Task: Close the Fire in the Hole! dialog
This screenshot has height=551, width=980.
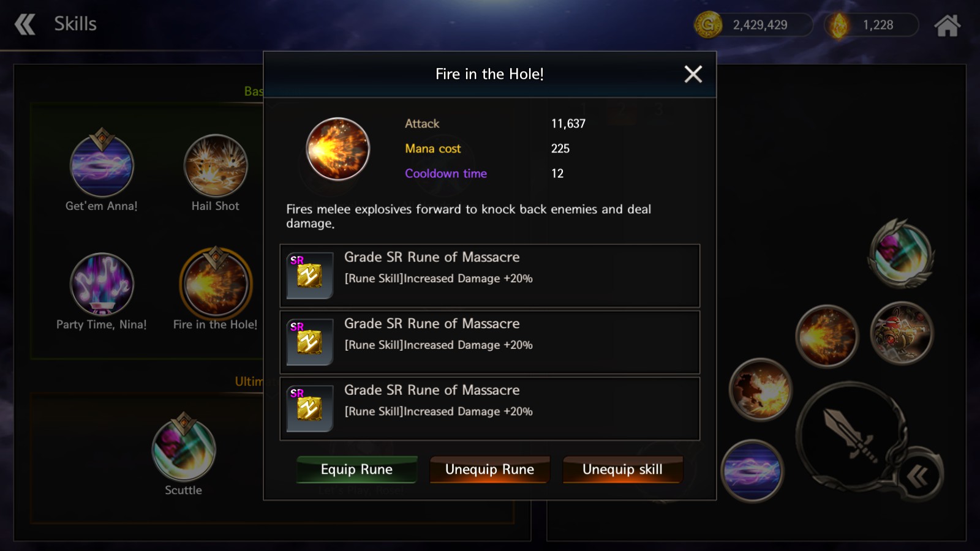Action: coord(693,74)
